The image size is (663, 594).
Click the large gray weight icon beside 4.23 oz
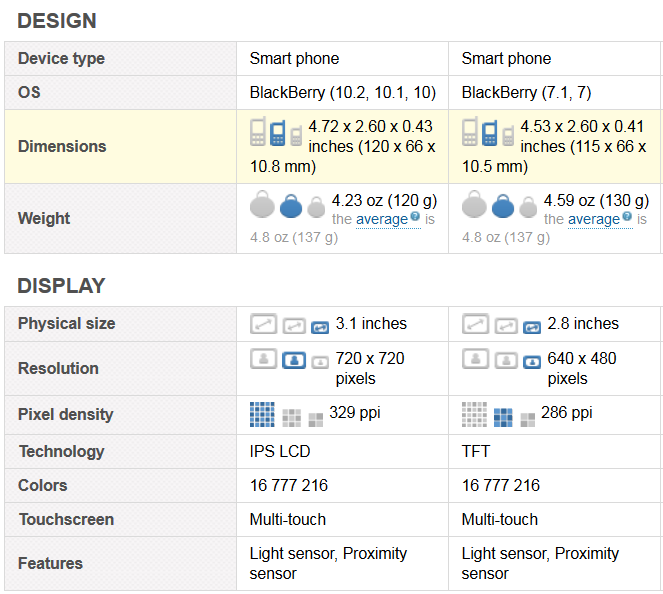[x=262, y=204]
